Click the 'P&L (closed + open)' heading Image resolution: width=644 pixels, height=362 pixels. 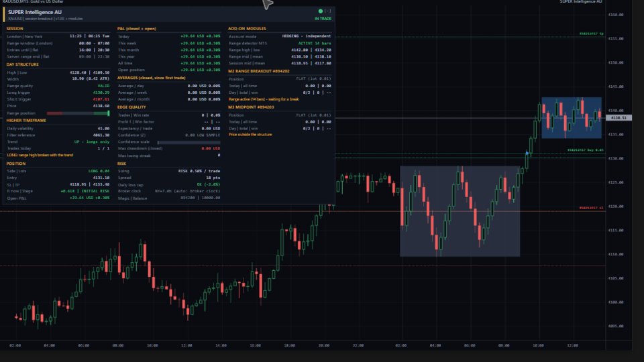pos(137,29)
